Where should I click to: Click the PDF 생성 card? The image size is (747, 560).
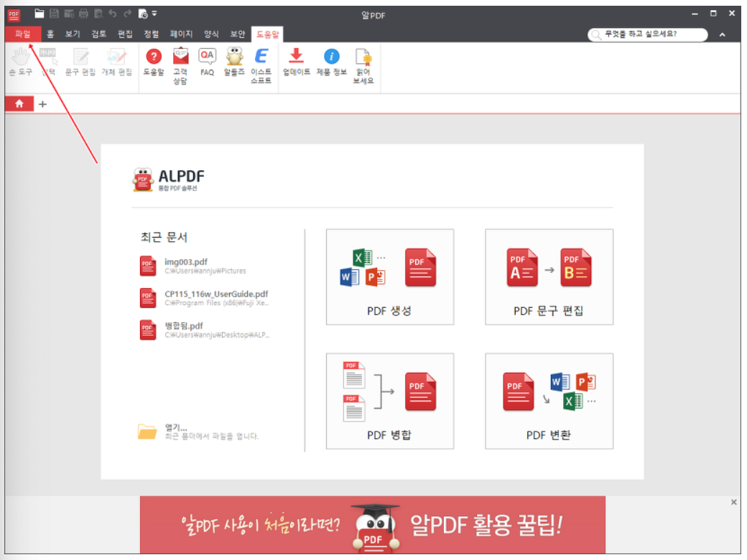[390, 276]
